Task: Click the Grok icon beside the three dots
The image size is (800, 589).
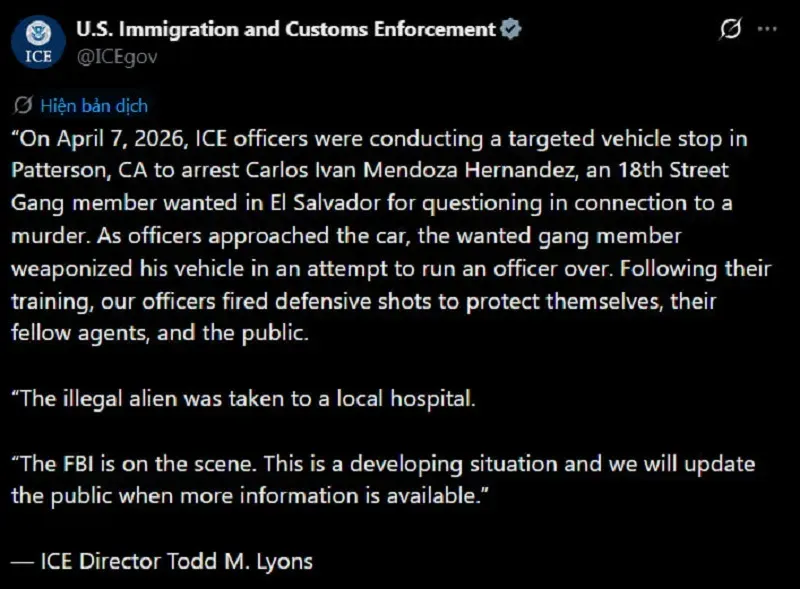Action: tap(731, 30)
